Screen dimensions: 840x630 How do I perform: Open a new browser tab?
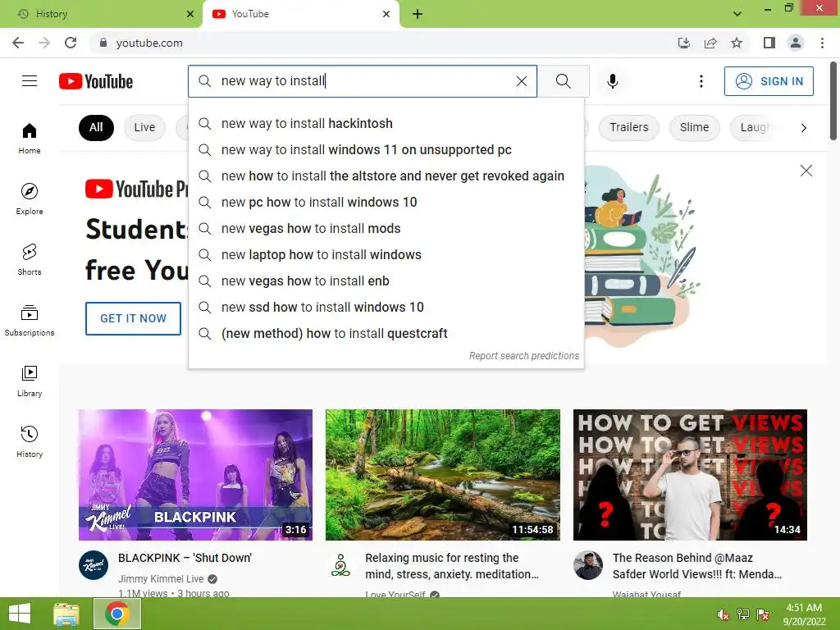pos(418,14)
